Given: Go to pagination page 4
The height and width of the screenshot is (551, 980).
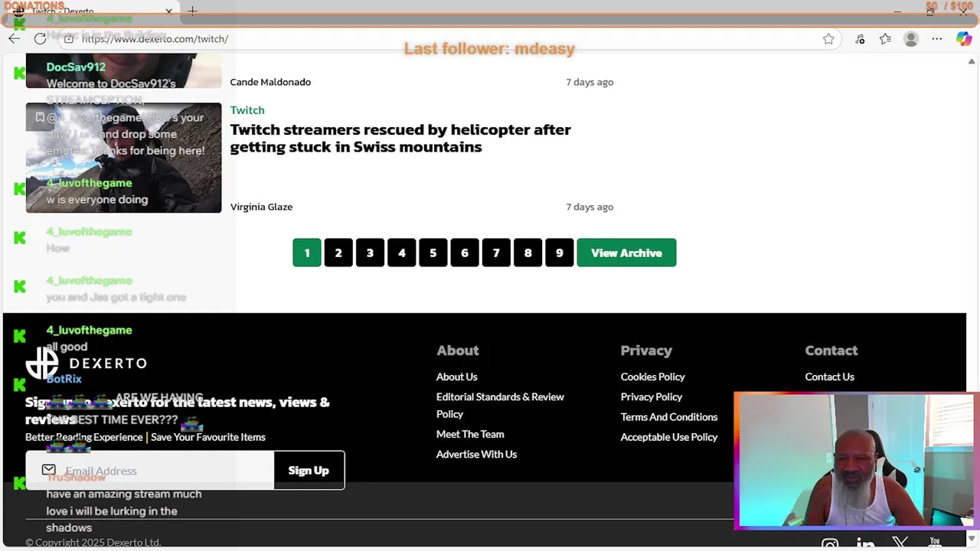Looking at the screenshot, I should point(401,253).
